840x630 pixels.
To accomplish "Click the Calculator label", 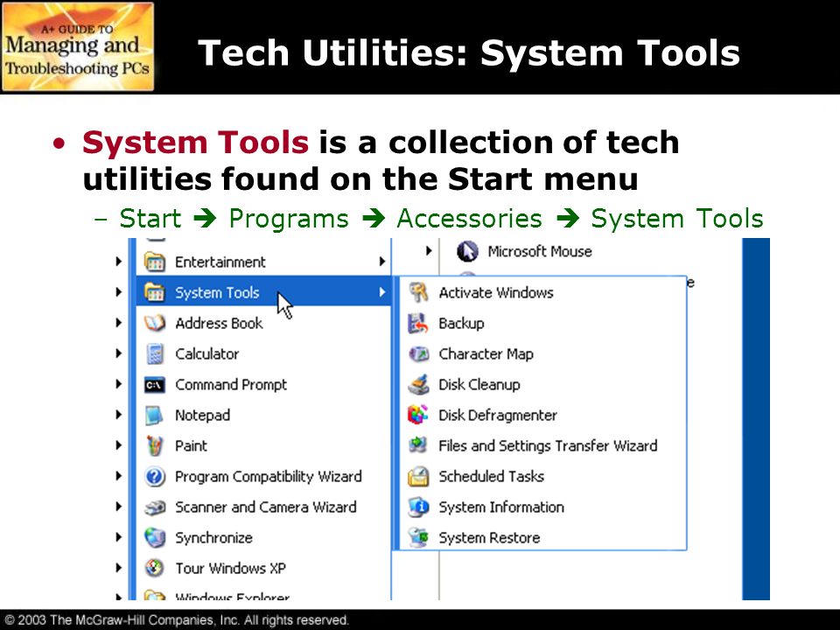I will pyautogui.click(x=206, y=353).
